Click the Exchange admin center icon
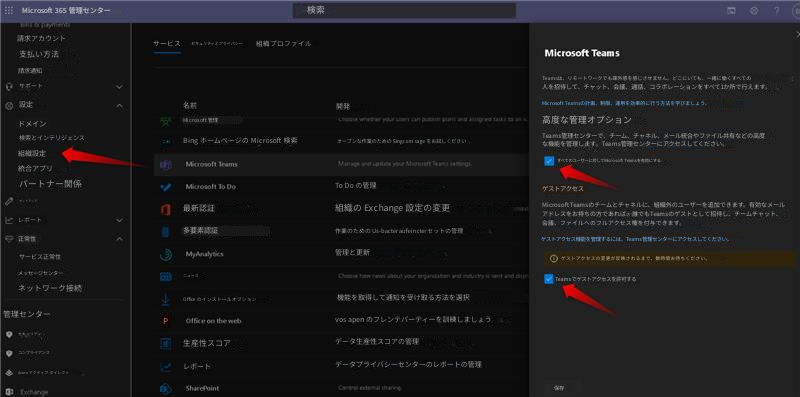Image resolution: width=800 pixels, height=397 pixels. [x=9, y=392]
